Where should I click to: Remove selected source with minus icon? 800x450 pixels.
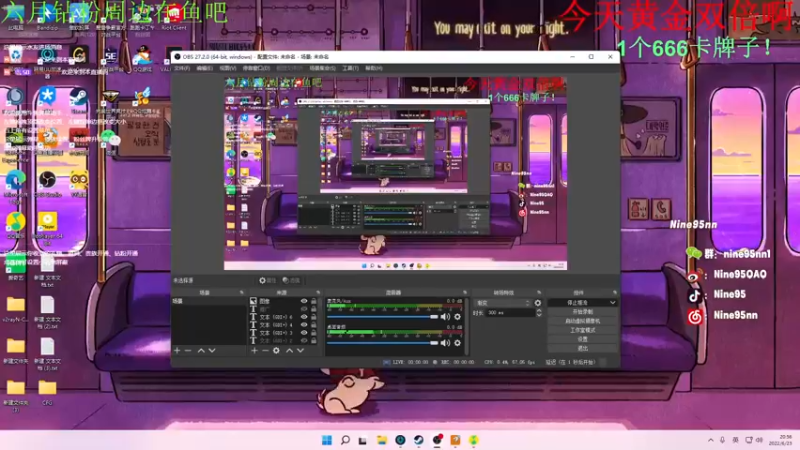coord(265,351)
